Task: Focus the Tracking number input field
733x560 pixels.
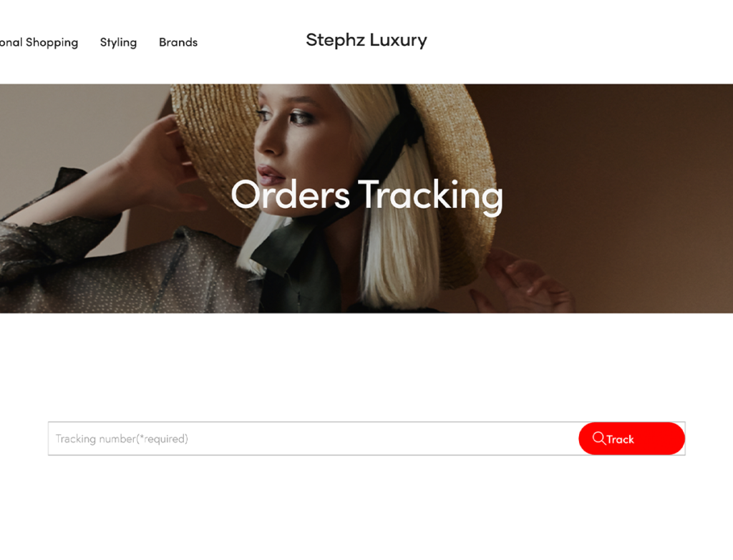Action: [314, 438]
